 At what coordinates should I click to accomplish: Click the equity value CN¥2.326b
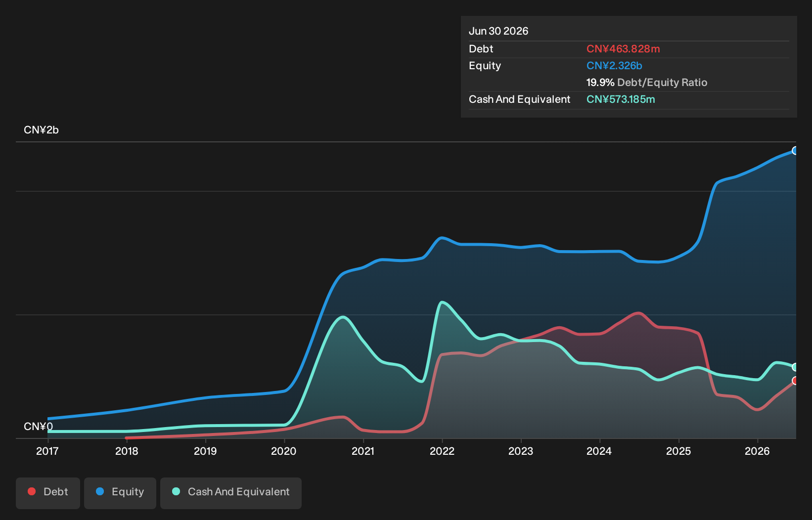(x=614, y=66)
